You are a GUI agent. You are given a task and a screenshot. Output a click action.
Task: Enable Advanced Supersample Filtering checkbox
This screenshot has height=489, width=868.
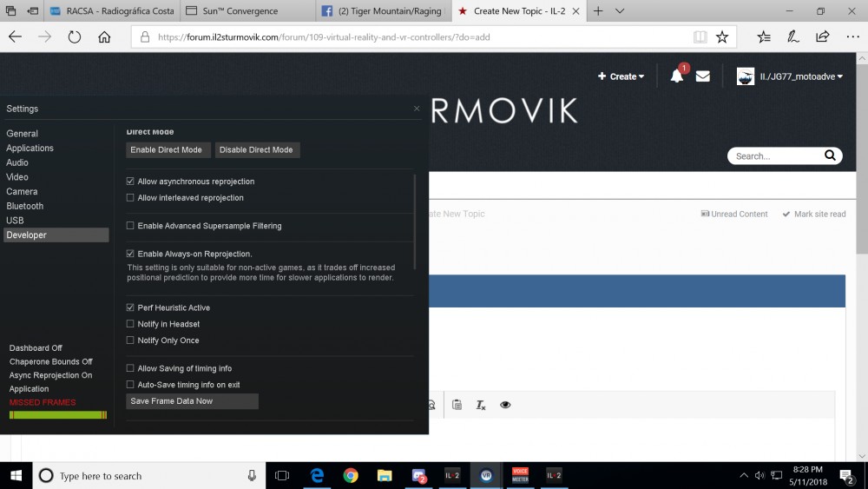pyautogui.click(x=130, y=226)
